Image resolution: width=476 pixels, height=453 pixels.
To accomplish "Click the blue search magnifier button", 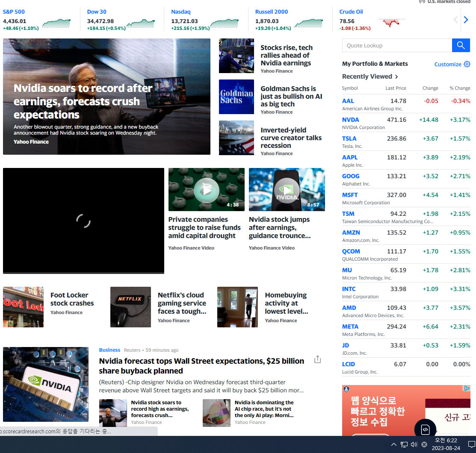I will (461, 45).
